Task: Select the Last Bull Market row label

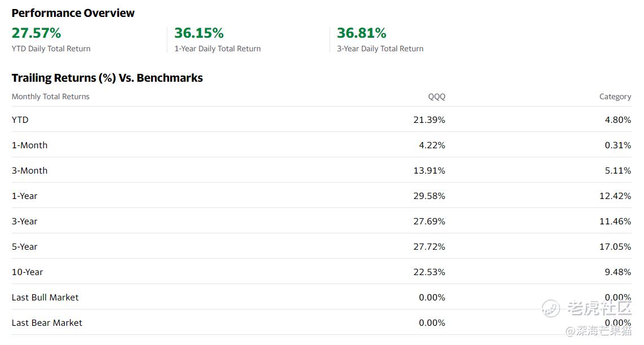Action: (x=45, y=297)
